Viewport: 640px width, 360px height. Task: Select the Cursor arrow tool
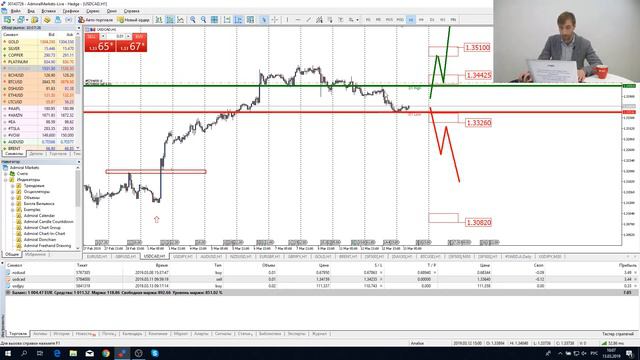click(x=264, y=20)
